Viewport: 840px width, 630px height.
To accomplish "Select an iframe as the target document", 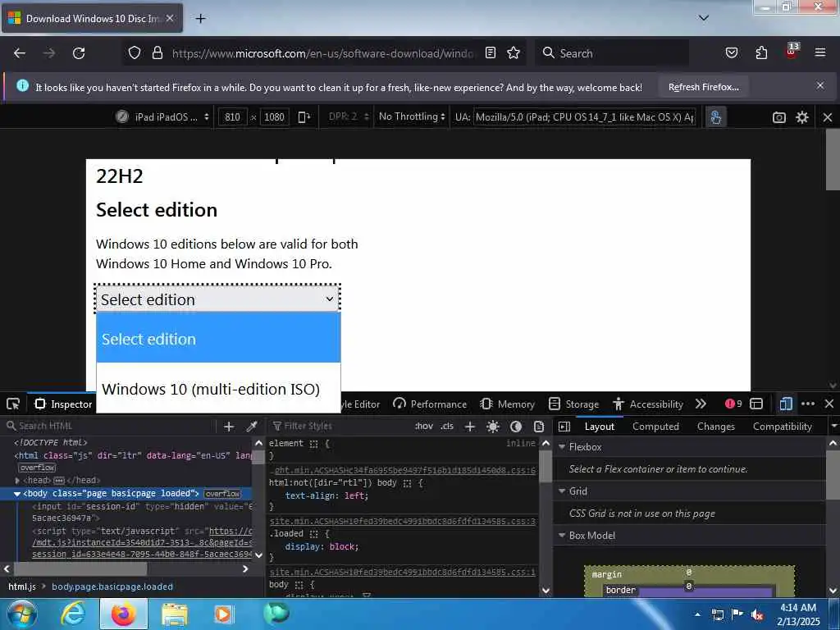I will [756, 404].
